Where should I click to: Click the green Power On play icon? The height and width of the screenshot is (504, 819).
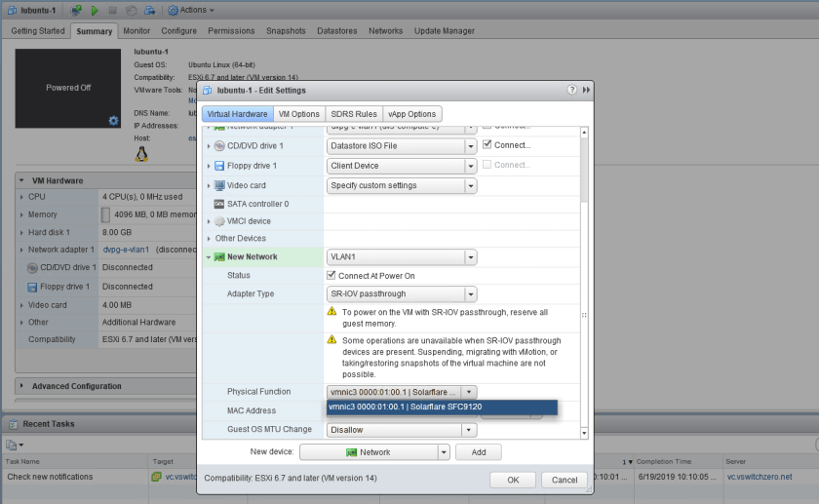94,10
